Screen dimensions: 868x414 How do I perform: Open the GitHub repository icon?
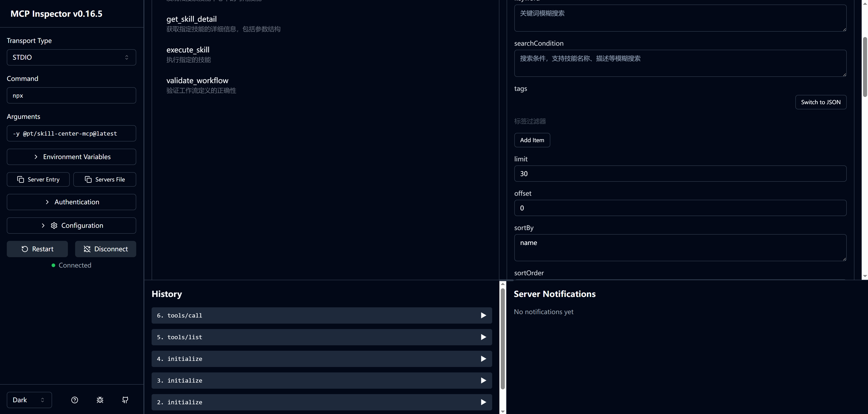125,400
